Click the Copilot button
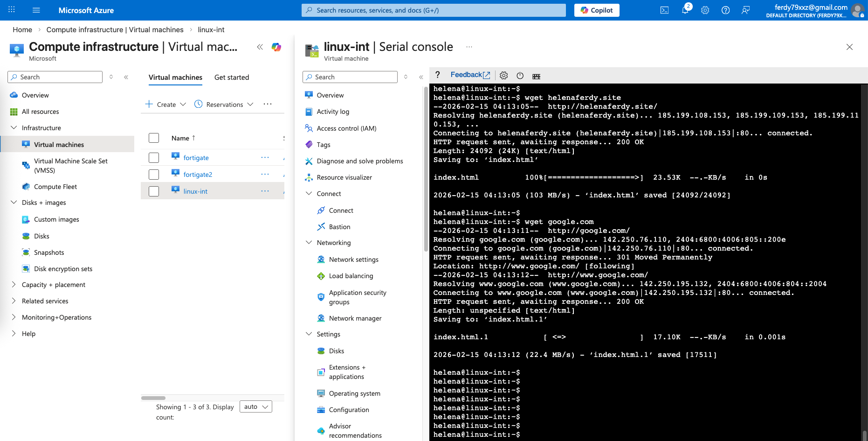The image size is (868, 441). (597, 10)
